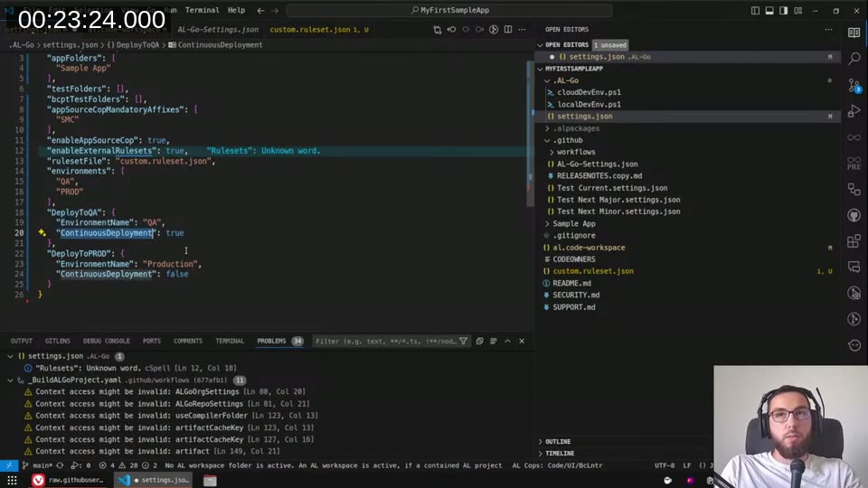868x488 pixels.
Task: Switch to the Comments panel tab
Action: point(188,341)
